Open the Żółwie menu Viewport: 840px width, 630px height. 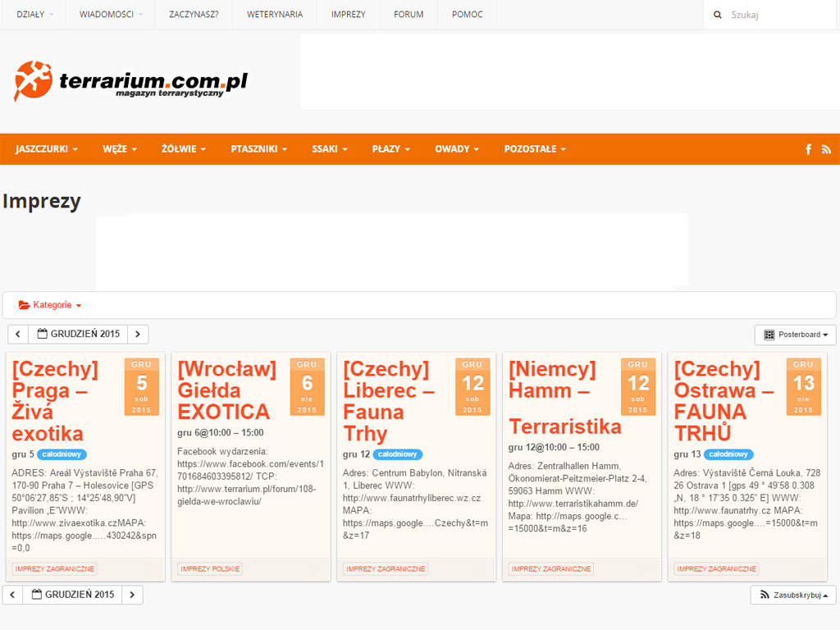click(183, 149)
